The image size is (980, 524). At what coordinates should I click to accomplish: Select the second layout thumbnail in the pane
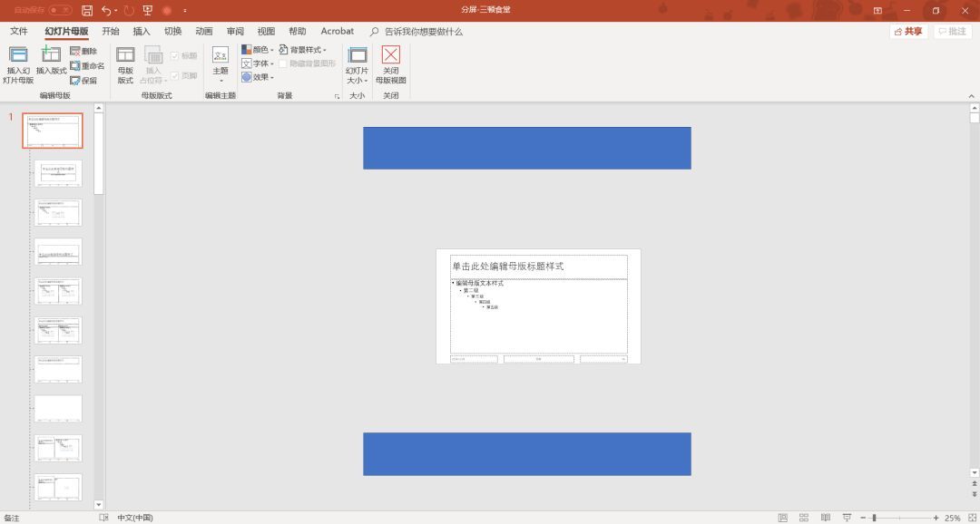(x=58, y=173)
